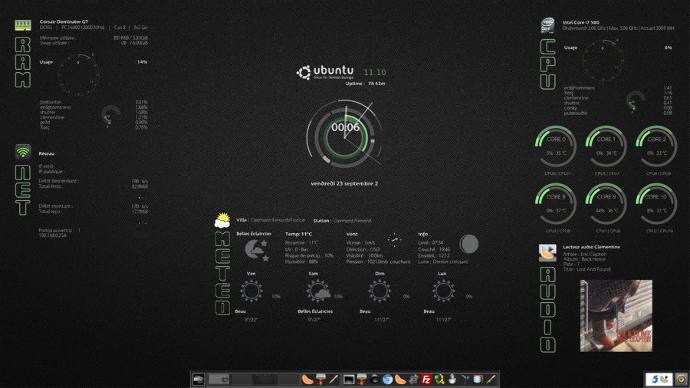
Task: Click the green Wi-Fi network icon
Action: 23,152
